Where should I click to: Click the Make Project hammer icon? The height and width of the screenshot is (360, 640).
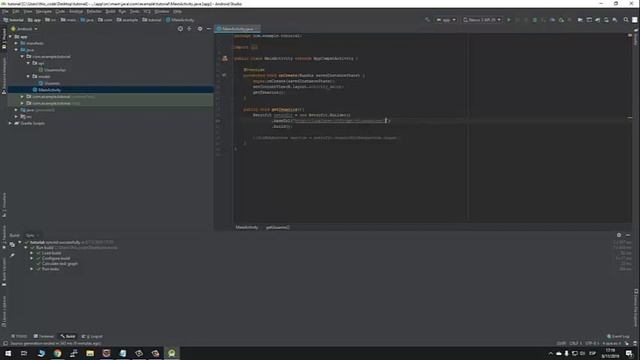point(427,20)
